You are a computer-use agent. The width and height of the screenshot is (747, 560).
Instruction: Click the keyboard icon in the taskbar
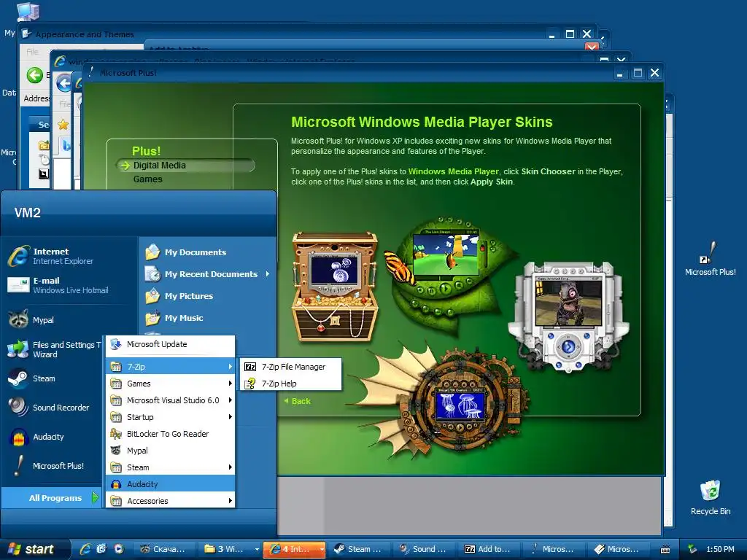(x=665, y=550)
